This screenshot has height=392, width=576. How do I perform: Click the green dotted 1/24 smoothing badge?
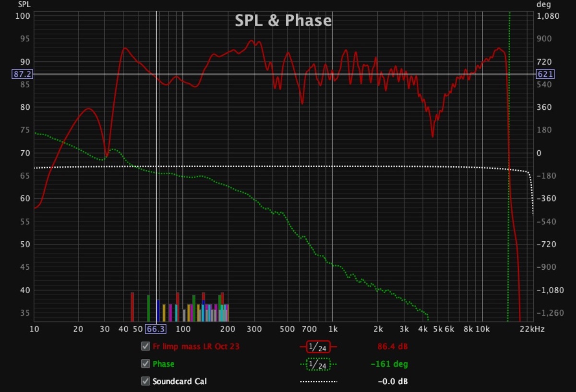click(x=318, y=364)
